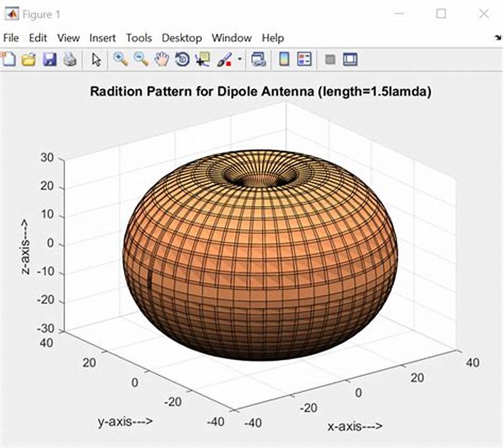503x448 pixels.
Task: Open the Tools menu
Action: [x=139, y=38]
